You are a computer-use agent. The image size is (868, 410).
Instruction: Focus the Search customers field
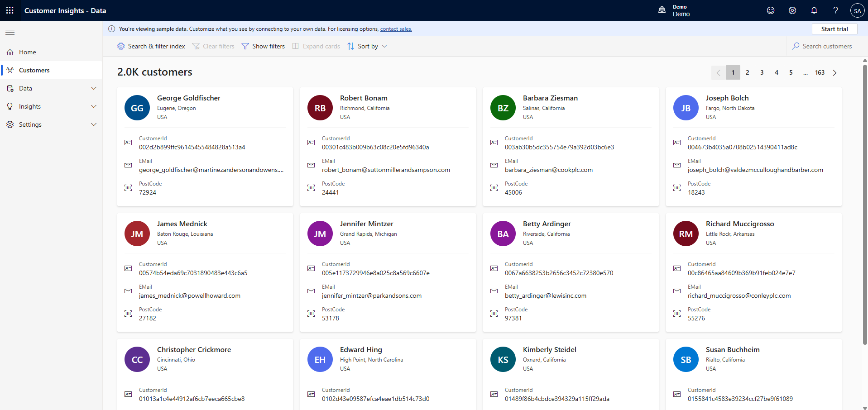(827, 46)
